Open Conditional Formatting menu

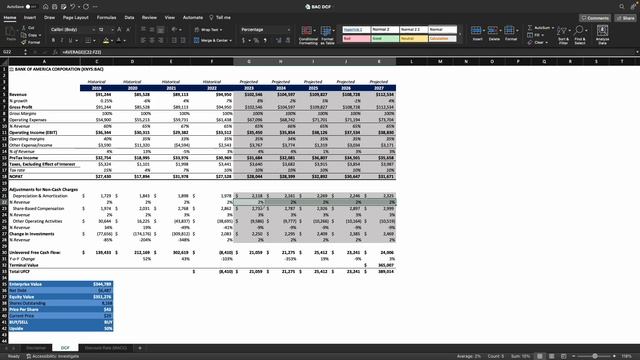coord(308,35)
